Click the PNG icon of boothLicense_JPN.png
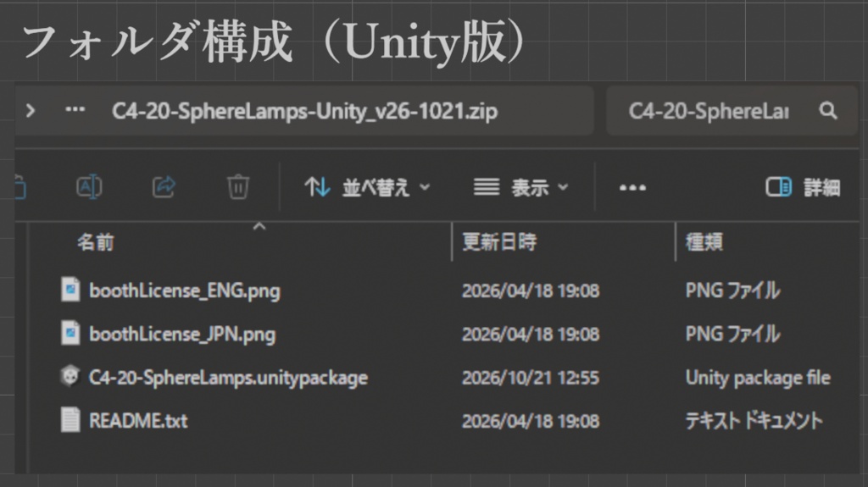Viewport: 868px width, 487px height. (x=70, y=333)
